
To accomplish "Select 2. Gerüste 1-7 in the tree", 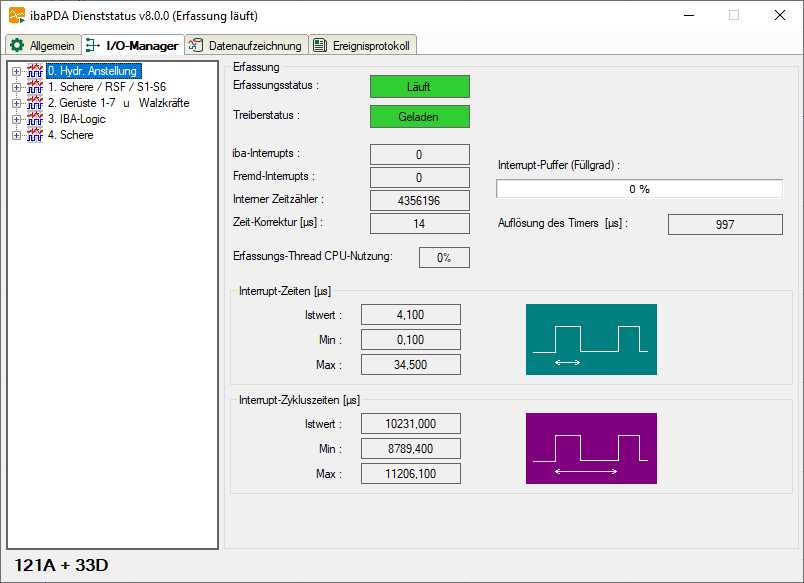I will pos(118,103).
